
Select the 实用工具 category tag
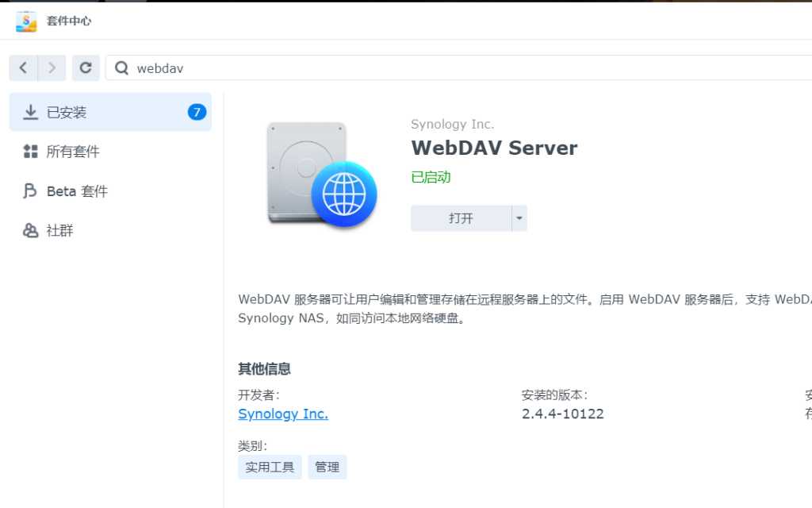click(x=270, y=467)
